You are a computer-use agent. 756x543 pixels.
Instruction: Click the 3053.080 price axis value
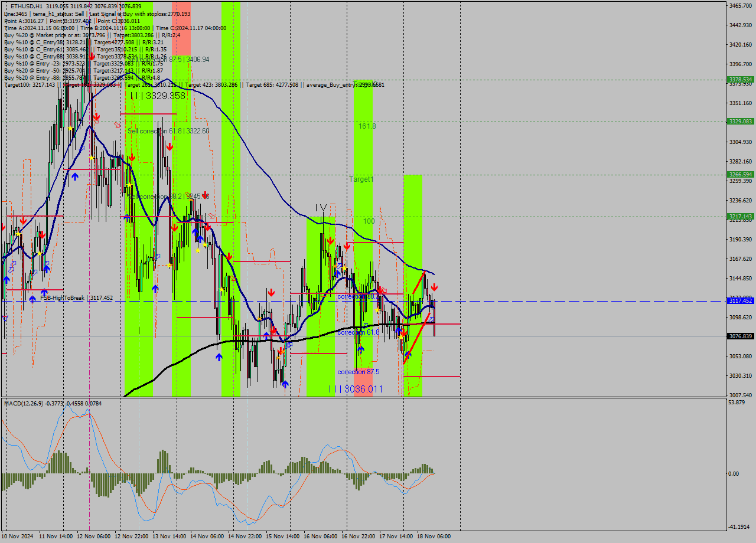(740, 356)
